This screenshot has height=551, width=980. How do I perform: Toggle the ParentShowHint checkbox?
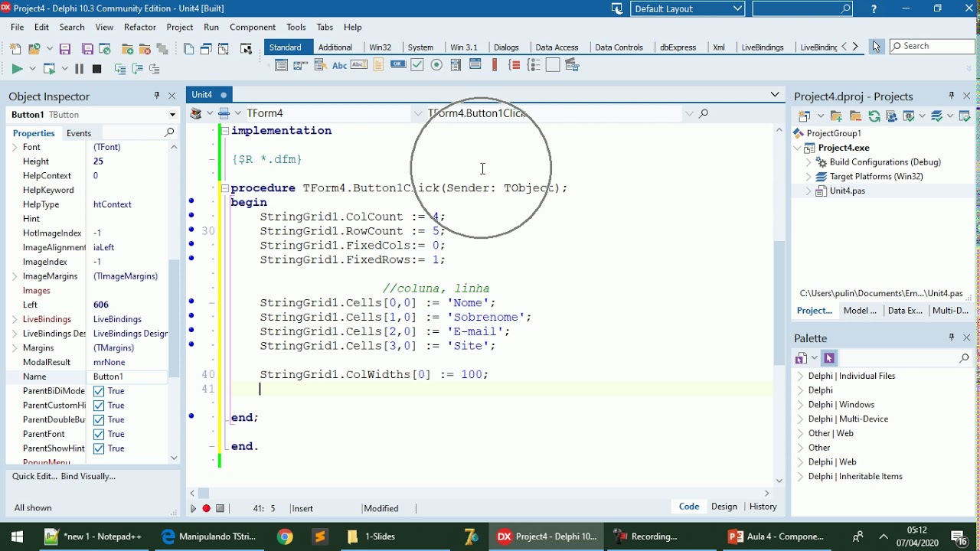click(99, 448)
